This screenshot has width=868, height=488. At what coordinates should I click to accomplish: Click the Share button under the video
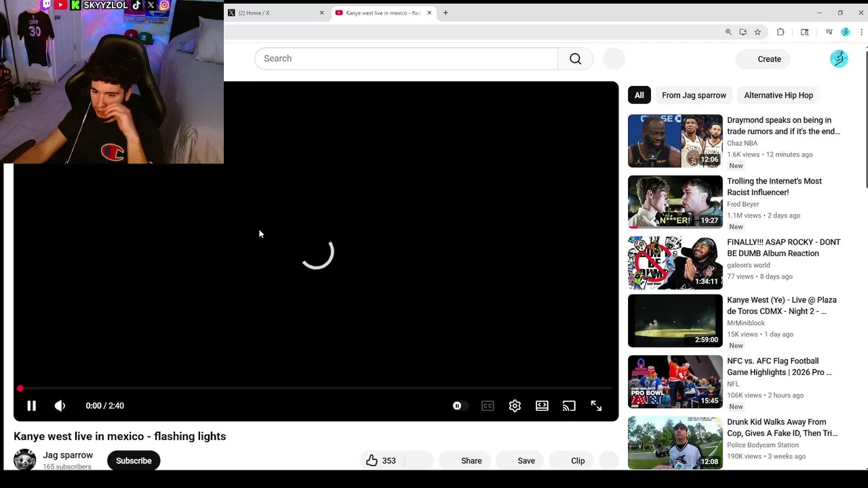[x=465, y=461]
